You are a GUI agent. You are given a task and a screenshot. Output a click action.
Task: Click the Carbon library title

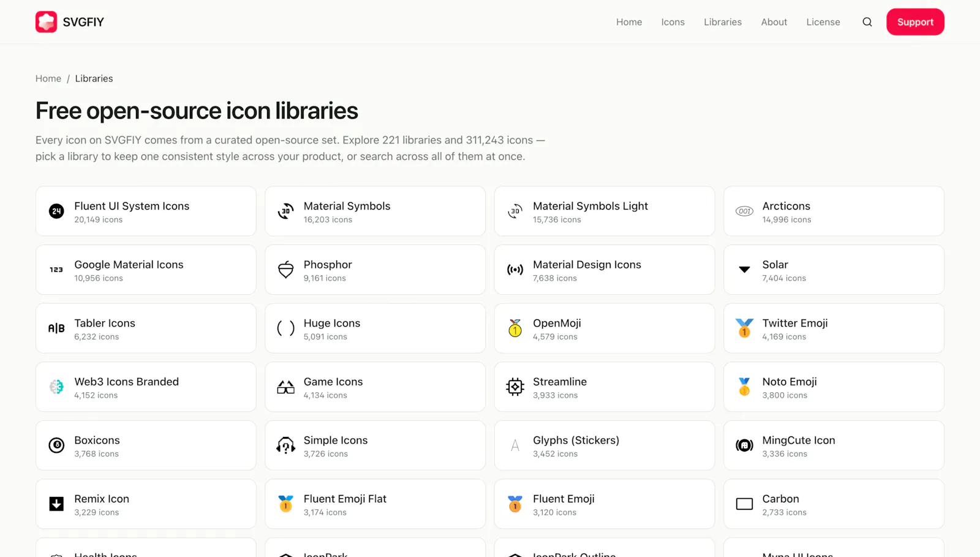780,499
